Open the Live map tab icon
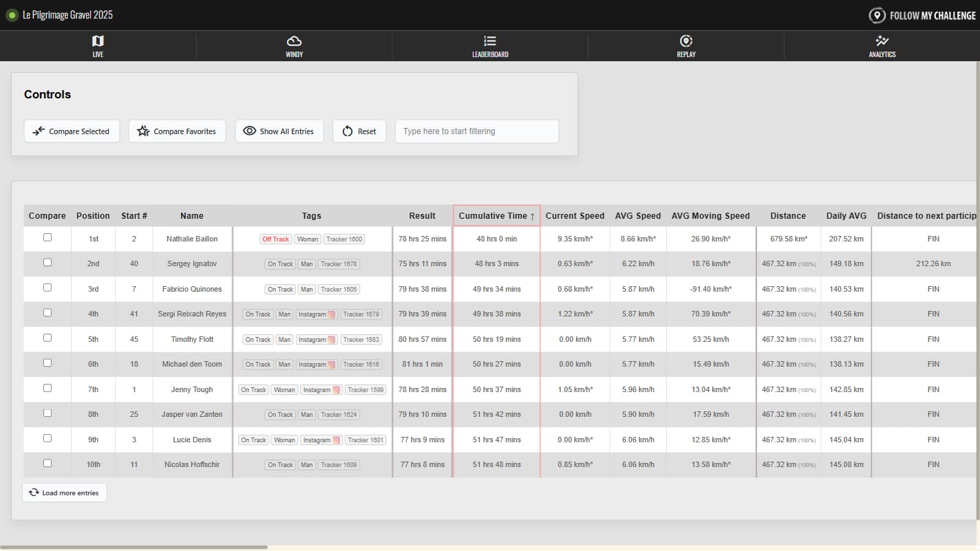 tap(98, 41)
